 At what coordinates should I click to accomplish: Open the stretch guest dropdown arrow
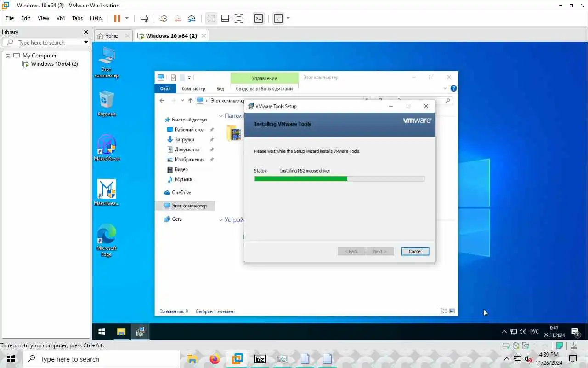point(288,18)
